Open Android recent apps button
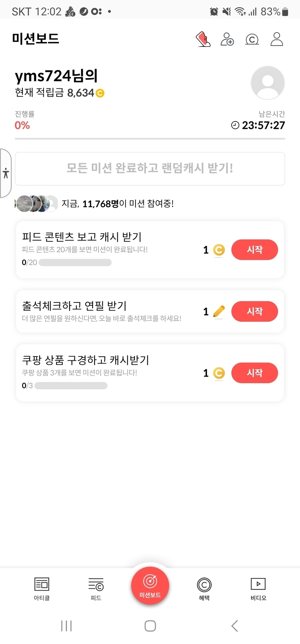Screen dimensions: 300x644 coord(67,626)
